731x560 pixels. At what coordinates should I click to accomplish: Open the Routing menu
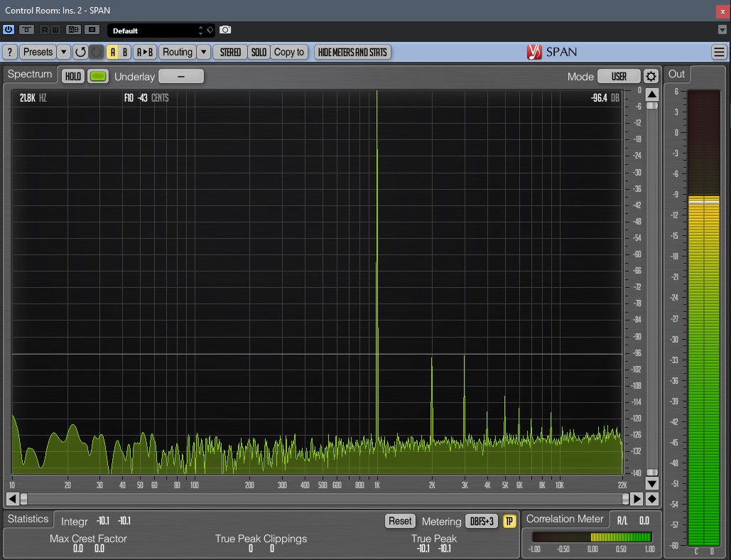click(177, 52)
